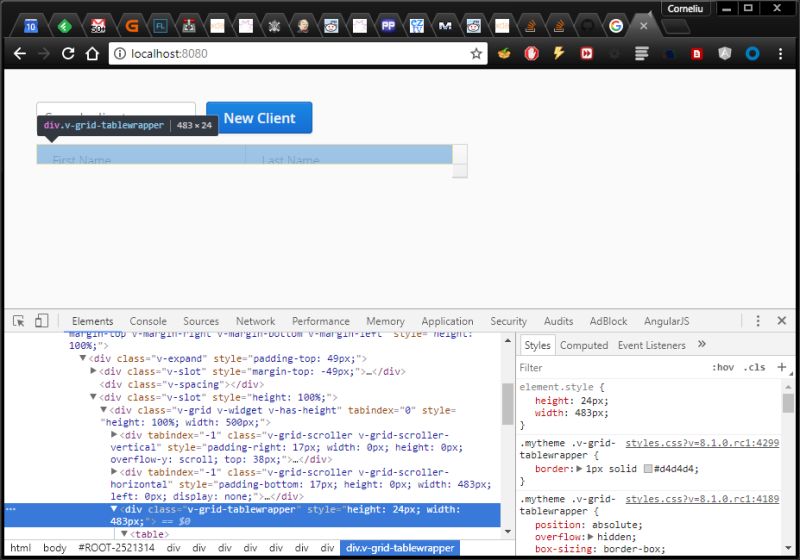This screenshot has height=560, width=800.
Task: Open the Audits panel
Action: [558, 321]
